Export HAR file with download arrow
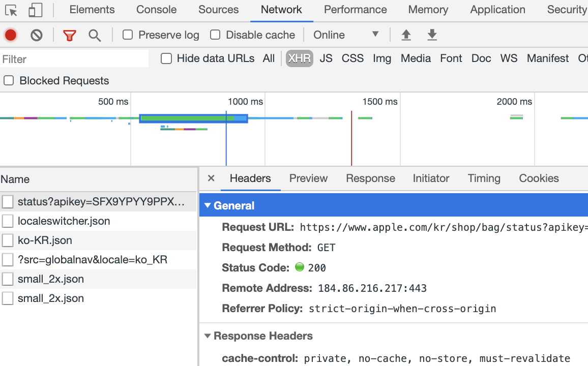Screen dimensions: 588x366 432,35
